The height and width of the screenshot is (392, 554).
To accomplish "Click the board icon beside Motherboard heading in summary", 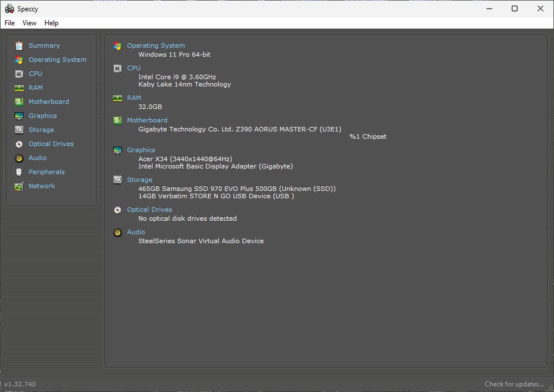I will click(x=118, y=120).
